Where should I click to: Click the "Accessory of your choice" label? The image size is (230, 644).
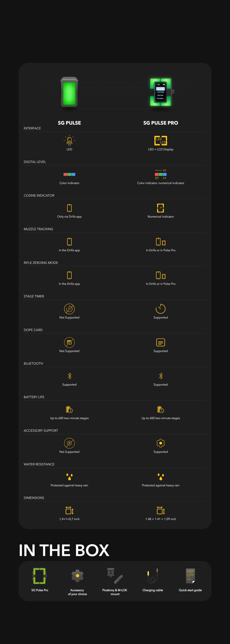click(77, 592)
